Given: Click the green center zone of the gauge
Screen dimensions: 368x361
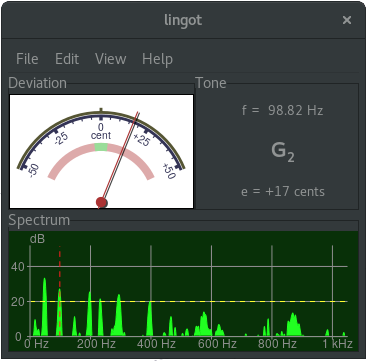Looking at the screenshot, I should tap(101, 147).
